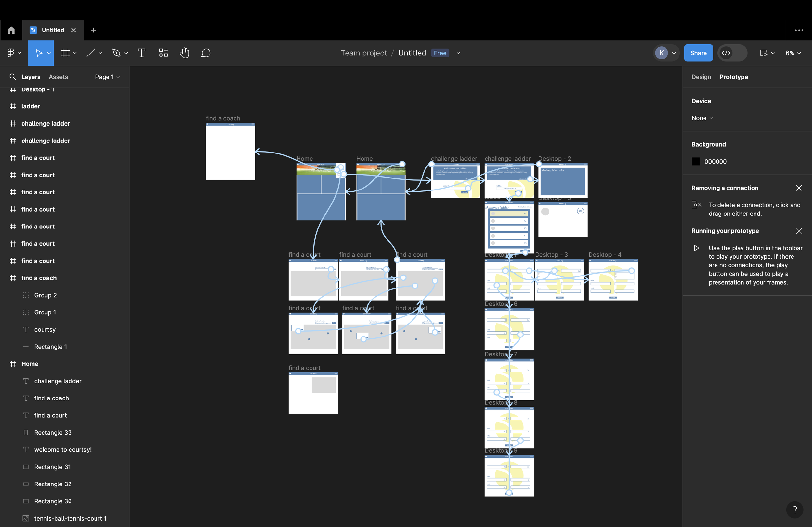
Task: Open the 6% zoom dropdown
Action: pyautogui.click(x=793, y=53)
